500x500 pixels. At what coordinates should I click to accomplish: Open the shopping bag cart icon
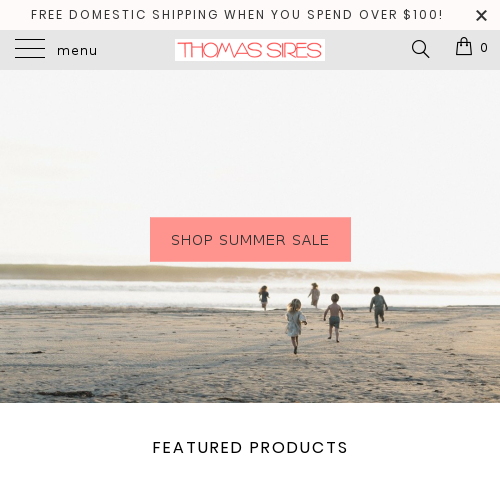pyautogui.click(x=464, y=46)
